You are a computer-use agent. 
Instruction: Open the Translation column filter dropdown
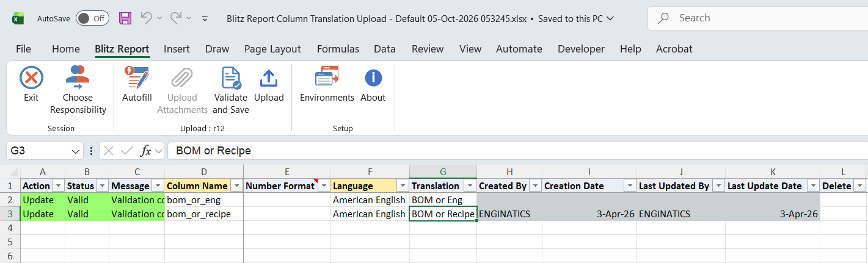click(469, 186)
